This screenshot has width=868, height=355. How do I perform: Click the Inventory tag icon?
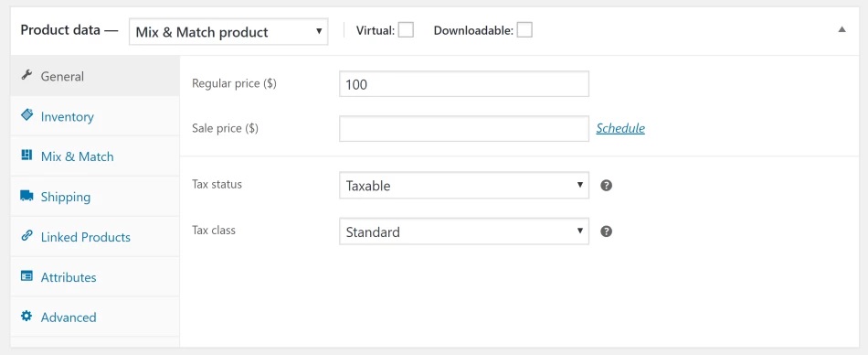26,114
